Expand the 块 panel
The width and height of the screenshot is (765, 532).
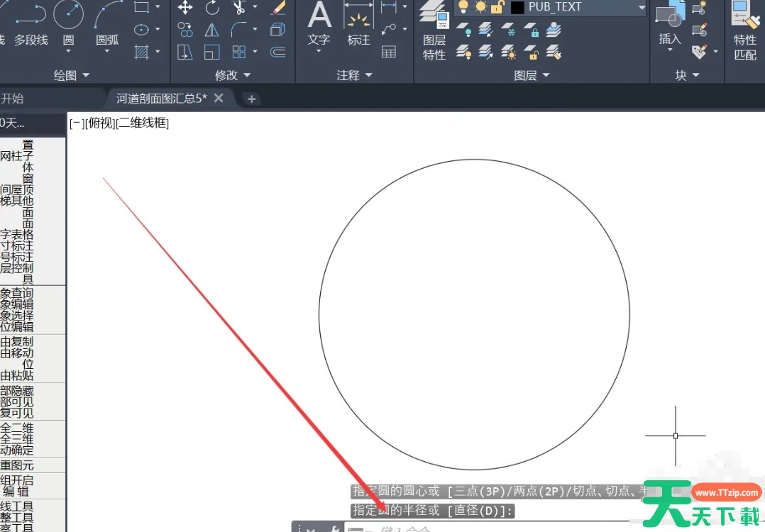(x=687, y=75)
